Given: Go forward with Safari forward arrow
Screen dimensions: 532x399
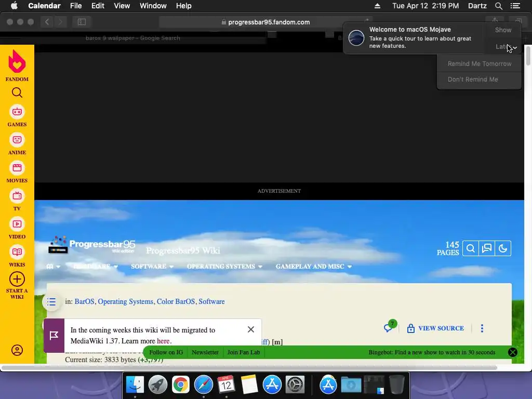Looking at the screenshot, I should (60, 22).
